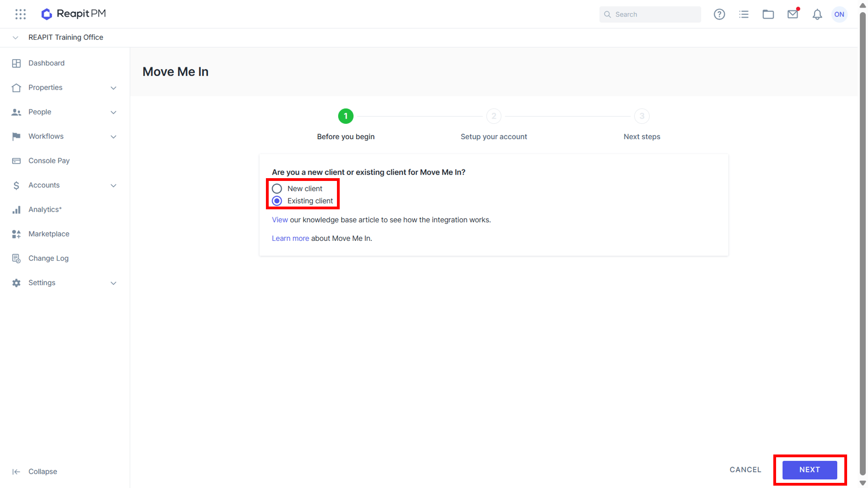
Task: Show notifications via the bell icon
Action: 817,14
